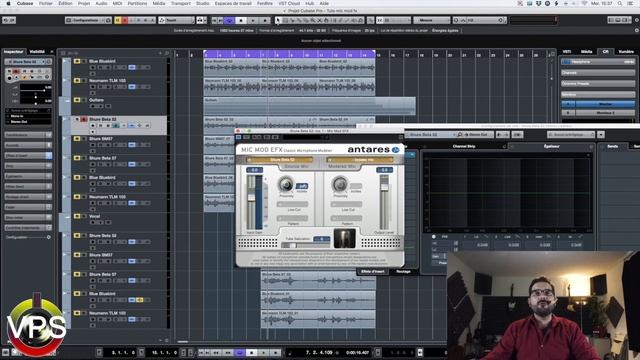Viewport: 640px width, 360px height.
Task: Click yellow mute button on first Blue Bluebird track
Action: click(x=77, y=61)
